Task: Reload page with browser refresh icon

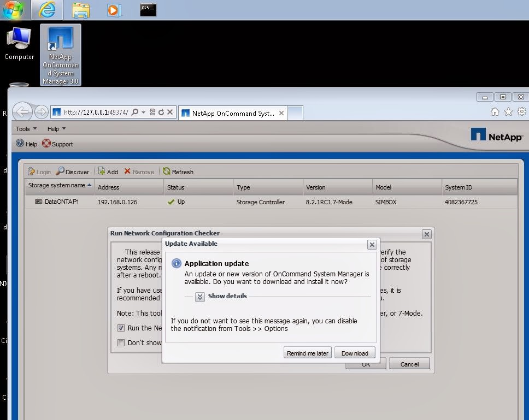Action: (x=161, y=112)
